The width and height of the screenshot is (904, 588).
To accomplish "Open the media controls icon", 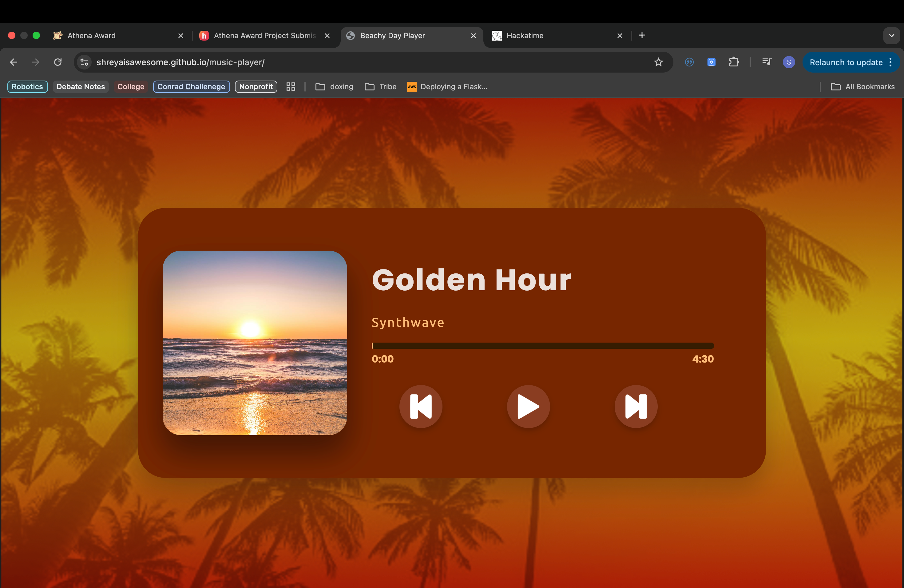I will (767, 62).
